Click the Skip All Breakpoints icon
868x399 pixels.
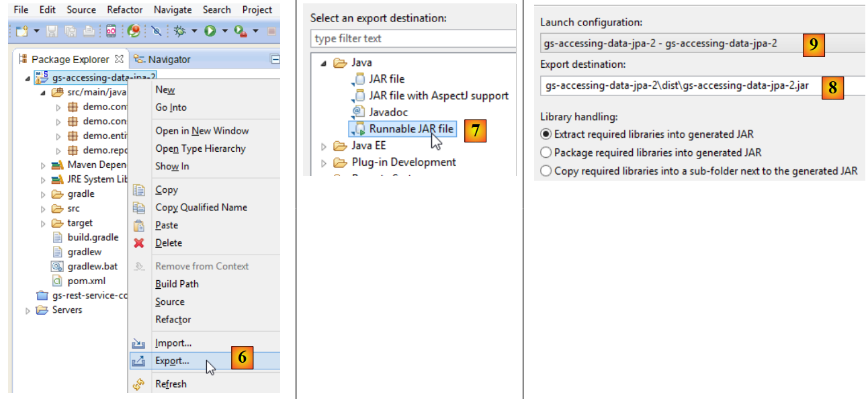156,31
